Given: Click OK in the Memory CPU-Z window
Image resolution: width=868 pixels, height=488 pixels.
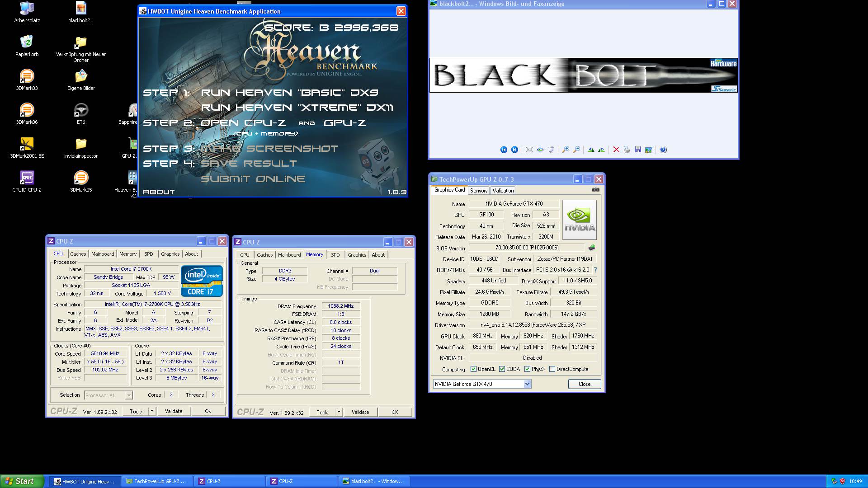Looking at the screenshot, I should (x=395, y=412).
